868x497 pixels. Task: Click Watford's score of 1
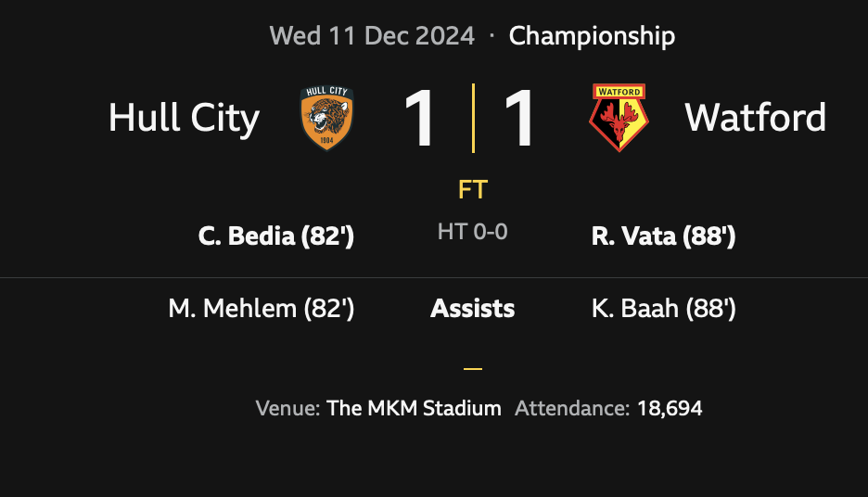pos(520,118)
